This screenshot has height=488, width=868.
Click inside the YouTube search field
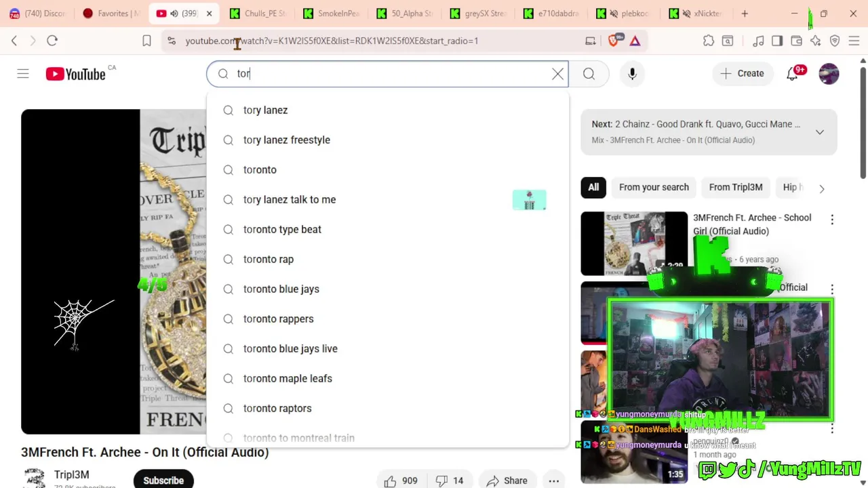pos(387,74)
